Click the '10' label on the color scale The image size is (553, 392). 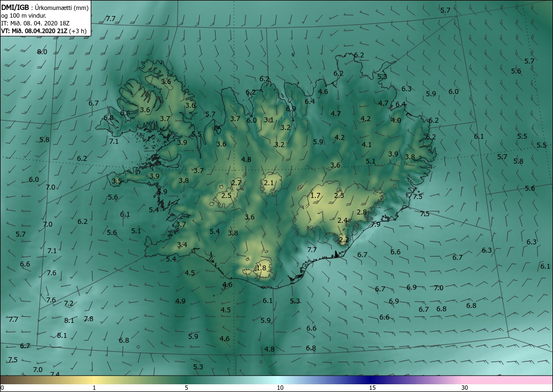click(x=280, y=388)
